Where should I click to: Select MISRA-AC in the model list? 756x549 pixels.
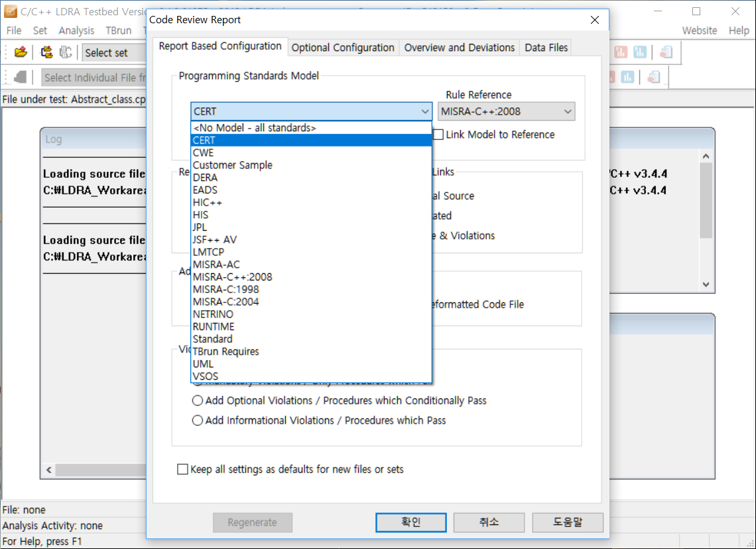point(311,265)
